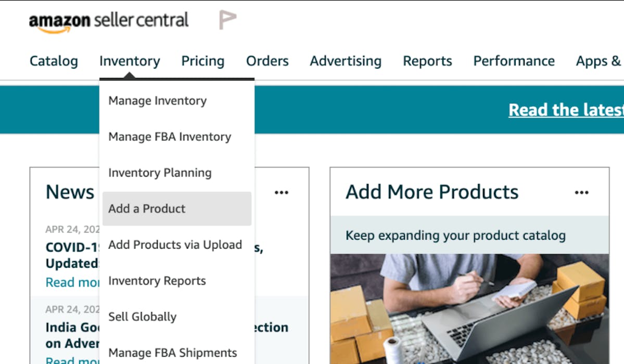Open the Advertising menu

pos(346,61)
